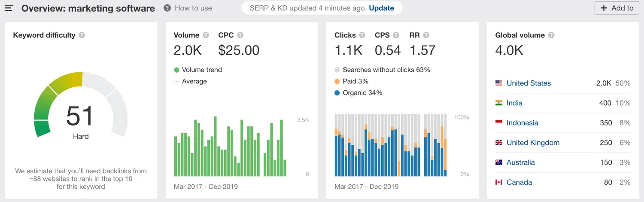Open the hamburger menu icon

pyautogui.click(x=9, y=8)
